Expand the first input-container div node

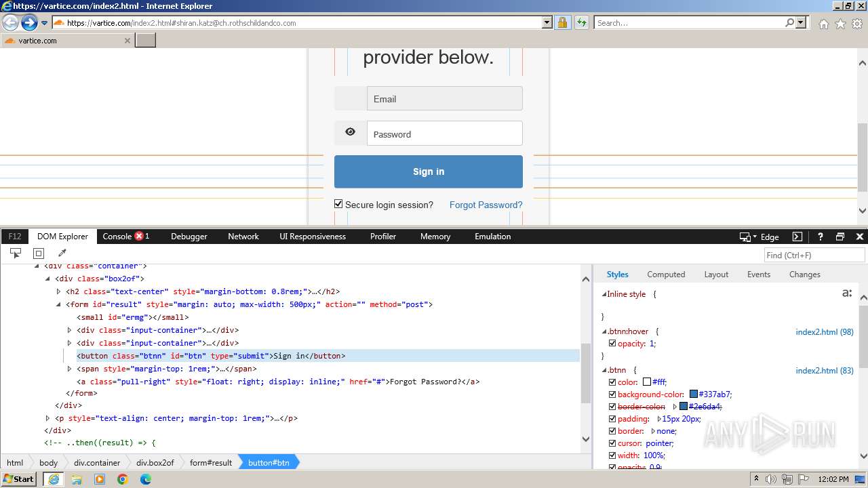(x=70, y=330)
